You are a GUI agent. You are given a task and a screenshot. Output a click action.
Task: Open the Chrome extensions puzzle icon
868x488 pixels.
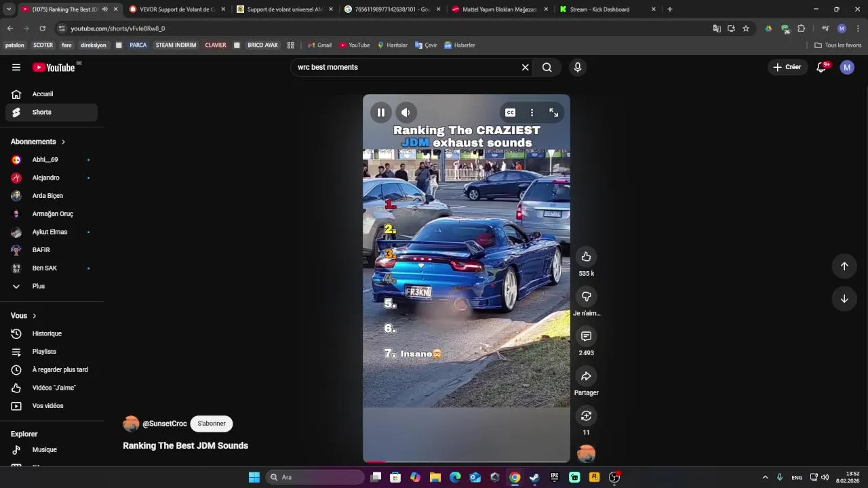[x=802, y=28]
